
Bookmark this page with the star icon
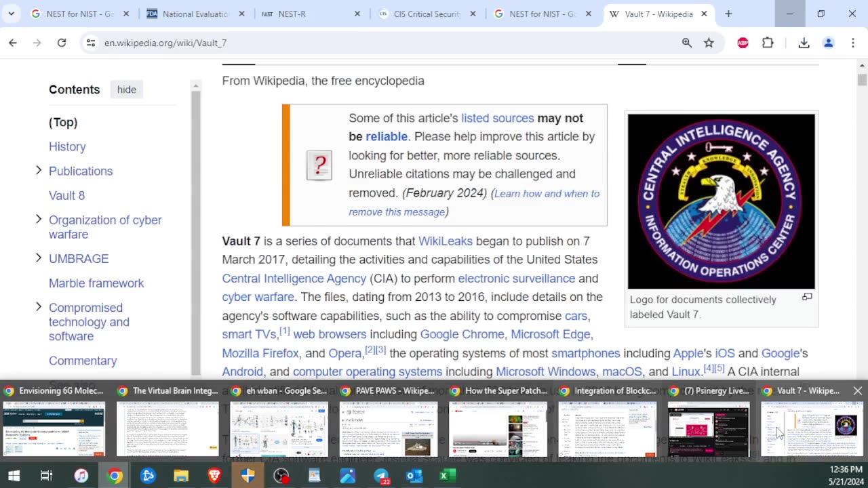709,43
